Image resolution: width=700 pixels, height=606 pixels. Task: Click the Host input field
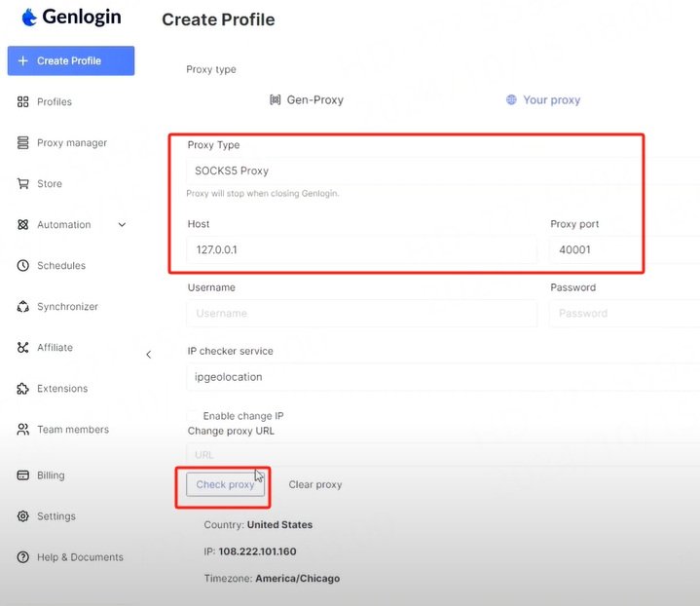(360, 250)
